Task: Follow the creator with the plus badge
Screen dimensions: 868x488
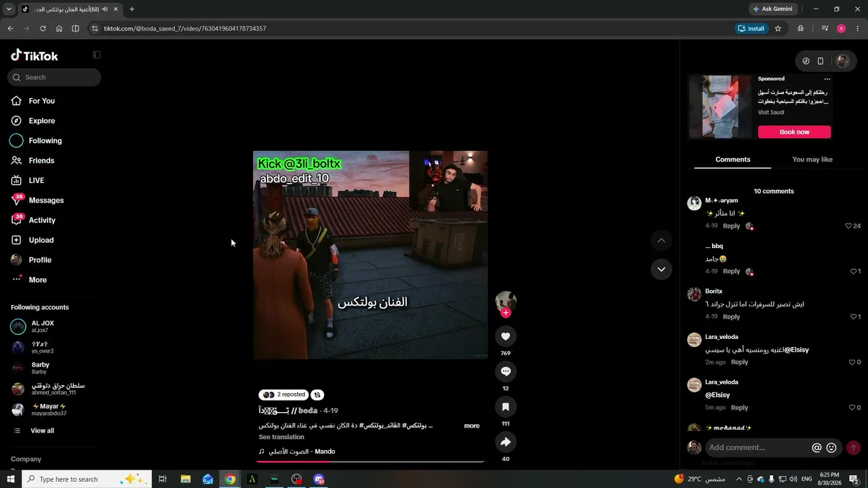Action: coord(506,312)
